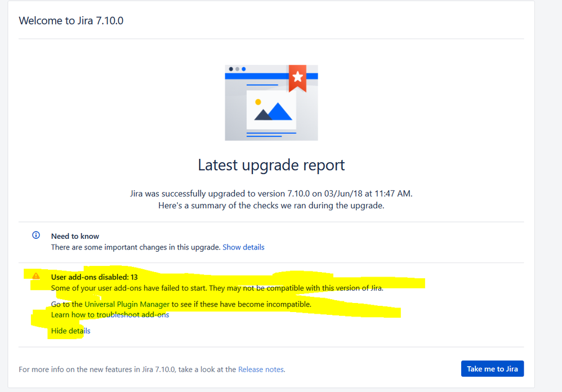Image resolution: width=562 pixels, height=392 pixels.
Task: Click the Take me to Jira button
Action: [492, 369]
